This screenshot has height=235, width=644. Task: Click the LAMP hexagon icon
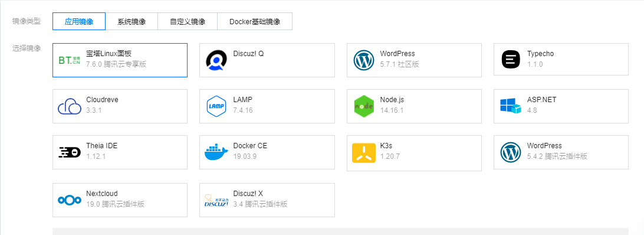coord(216,106)
